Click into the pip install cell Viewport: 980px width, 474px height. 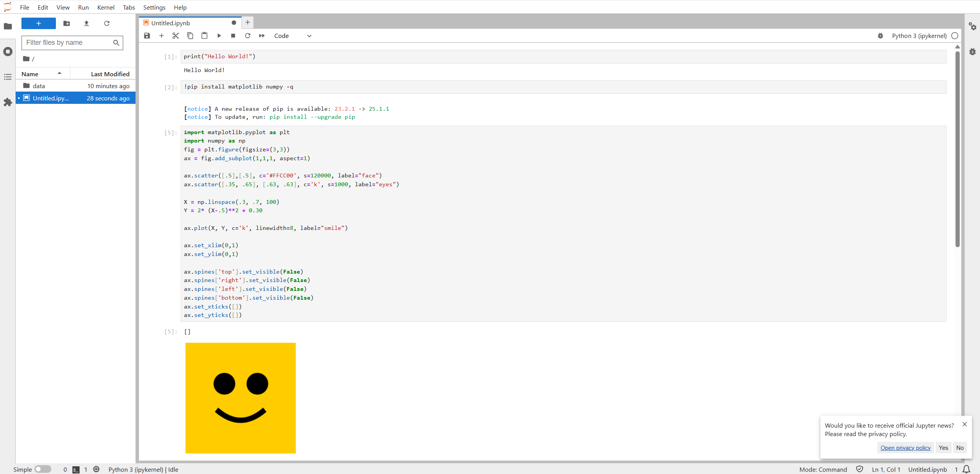pos(563,87)
